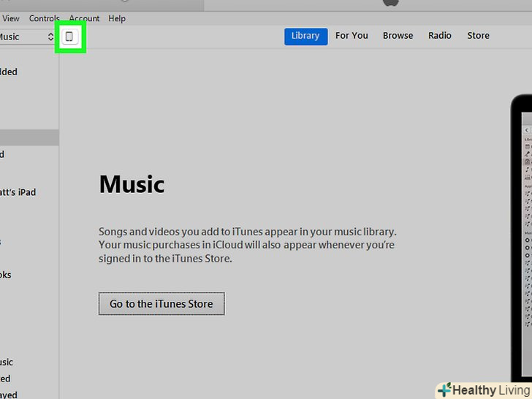Open the Browse tab
The image size is (532, 399).
tap(398, 36)
